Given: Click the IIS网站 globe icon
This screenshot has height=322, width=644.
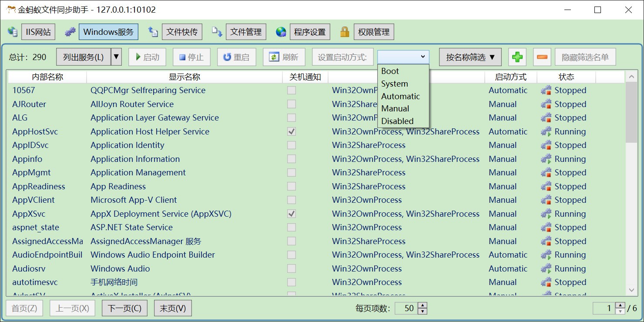Looking at the screenshot, I should click(13, 32).
